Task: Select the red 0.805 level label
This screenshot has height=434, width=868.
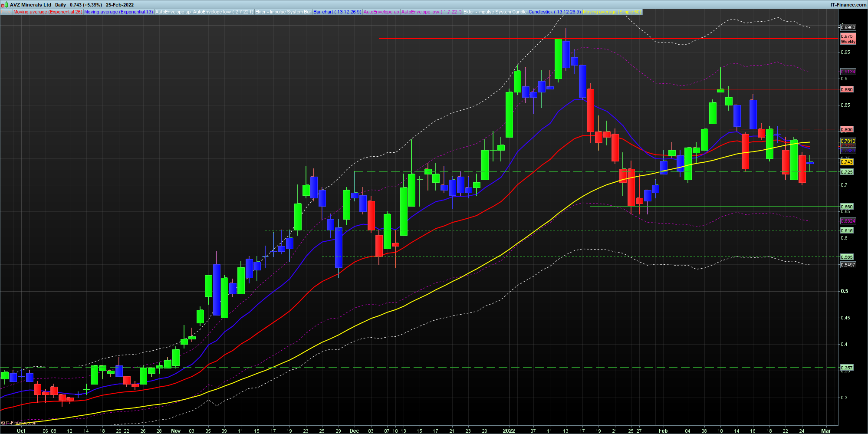Action: (x=847, y=129)
